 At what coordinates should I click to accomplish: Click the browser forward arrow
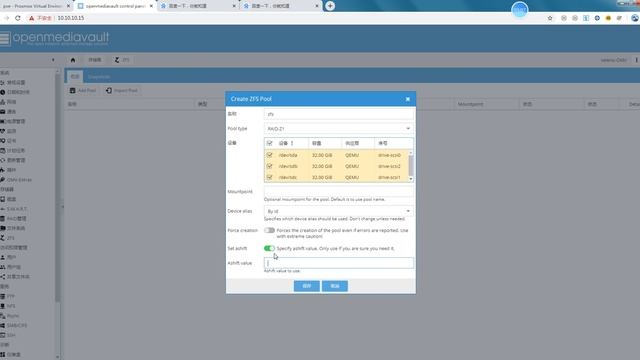[6, 18]
